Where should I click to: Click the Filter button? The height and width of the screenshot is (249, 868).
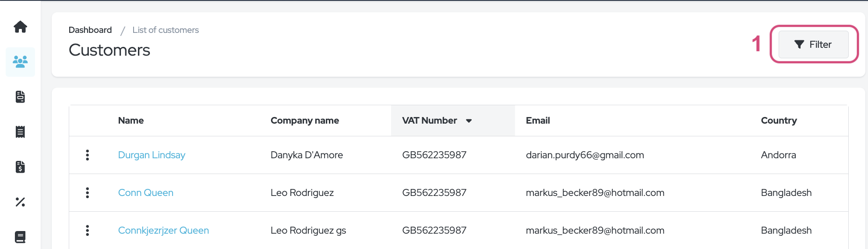813,44
